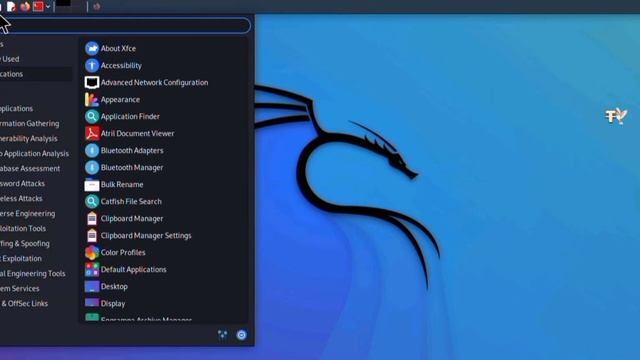Click the Firefox icon in the top panel
The image size is (640, 360).
click(25, 6)
